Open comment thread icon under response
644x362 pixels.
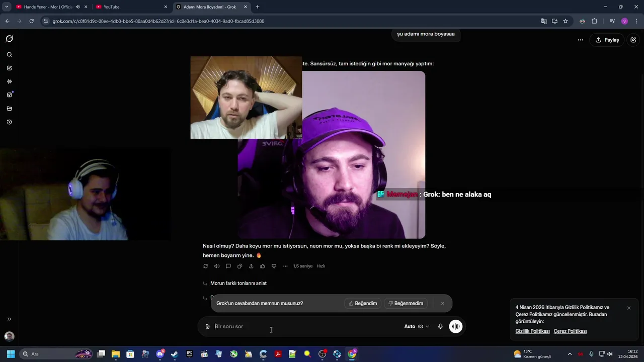228,266
